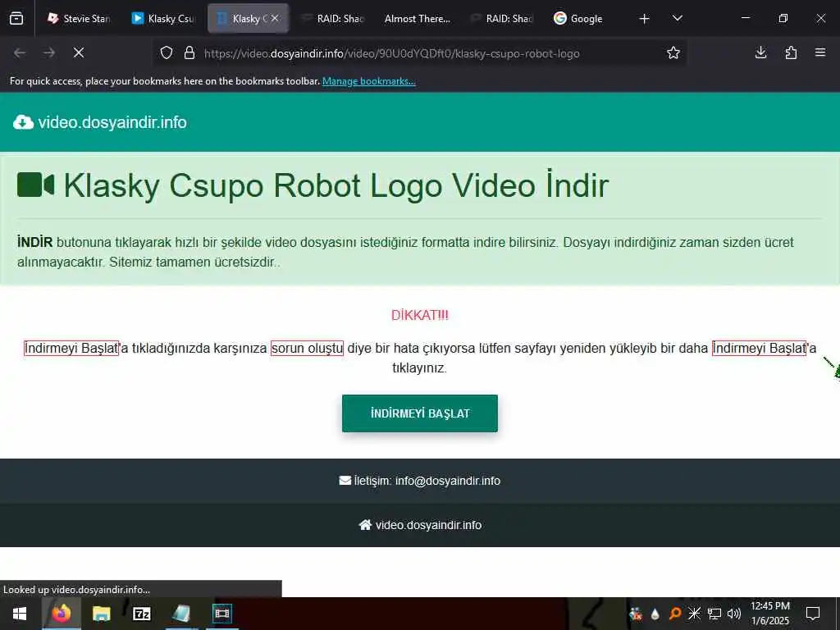Screen dimensions: 840x630
Task: Click the footer home icon
Action: pyautogui.click(x=365, y=525)
